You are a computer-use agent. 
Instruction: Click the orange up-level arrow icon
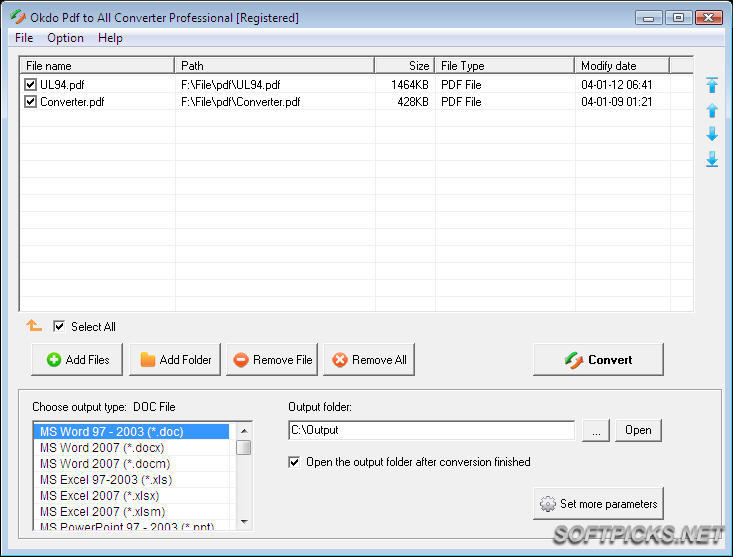click(x=34, y=325)
